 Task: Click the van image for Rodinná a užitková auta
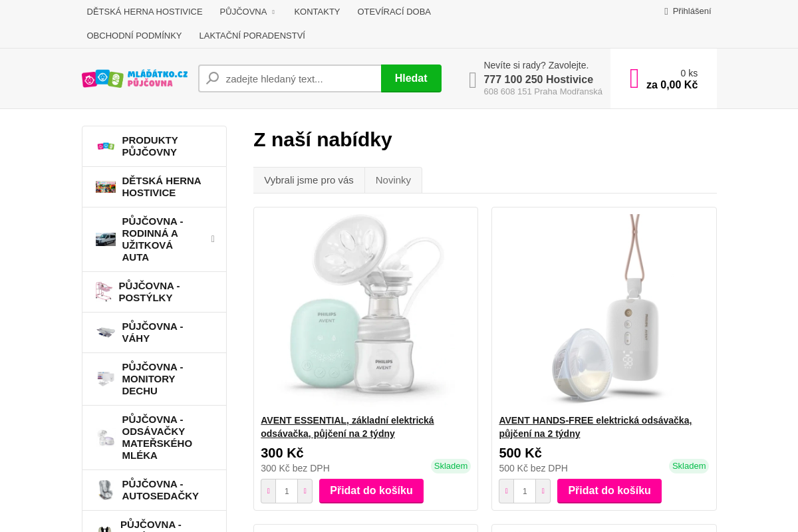[x=105, y=239]
